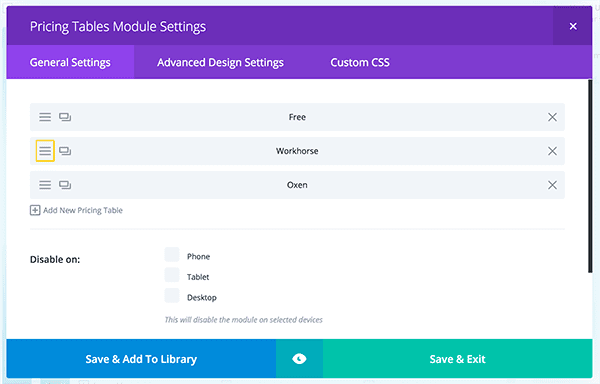
Task: Switch to Advanced Design Settings tab
Action: tap(220, 62)
